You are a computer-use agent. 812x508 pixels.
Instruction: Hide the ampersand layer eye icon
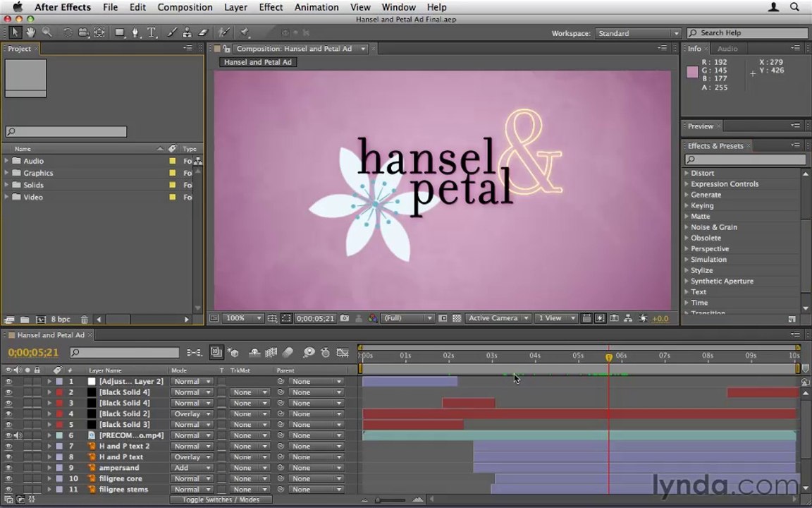tap(8, 468)
